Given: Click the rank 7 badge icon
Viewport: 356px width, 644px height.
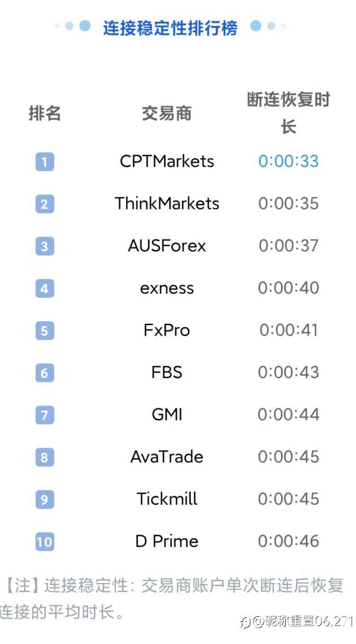Looking at the screenshot, I should pyautogui.click(x=45, y=415).
